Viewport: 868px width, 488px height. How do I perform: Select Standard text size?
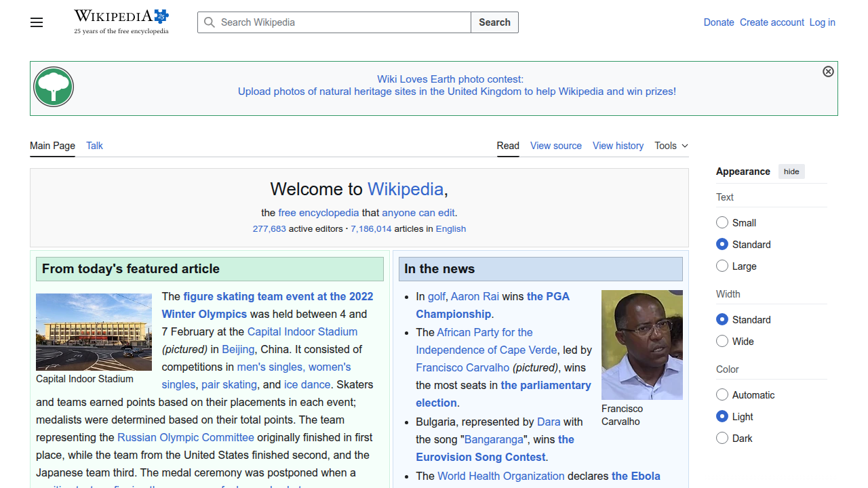[x=722, y=244]
